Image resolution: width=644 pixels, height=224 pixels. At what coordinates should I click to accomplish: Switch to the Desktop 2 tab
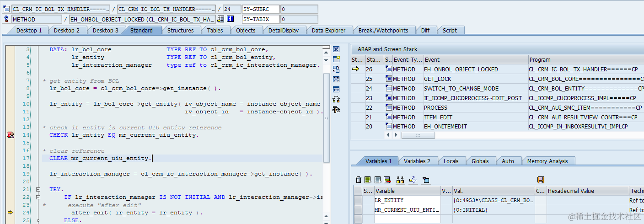[x=67, y=30]
